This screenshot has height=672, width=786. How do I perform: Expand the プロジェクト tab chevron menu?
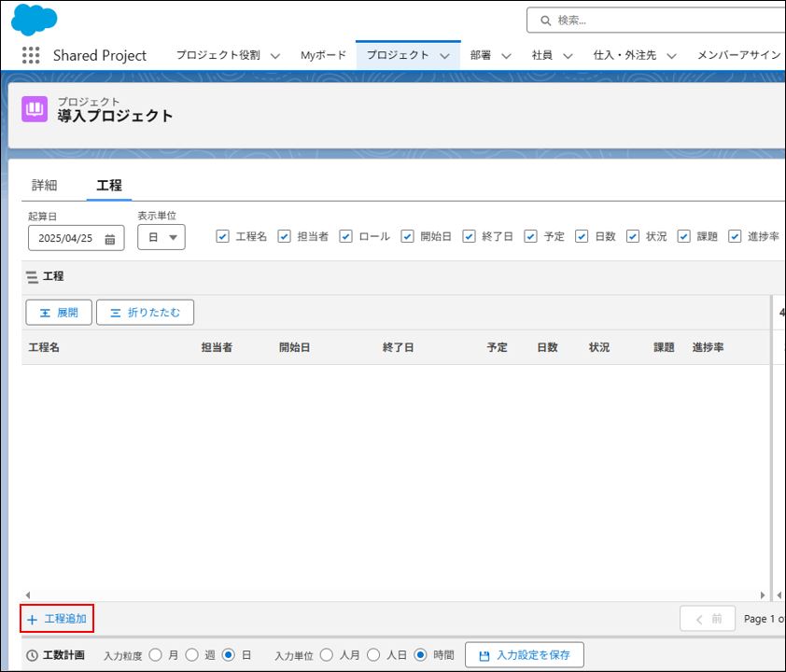[x=444, y=56]
